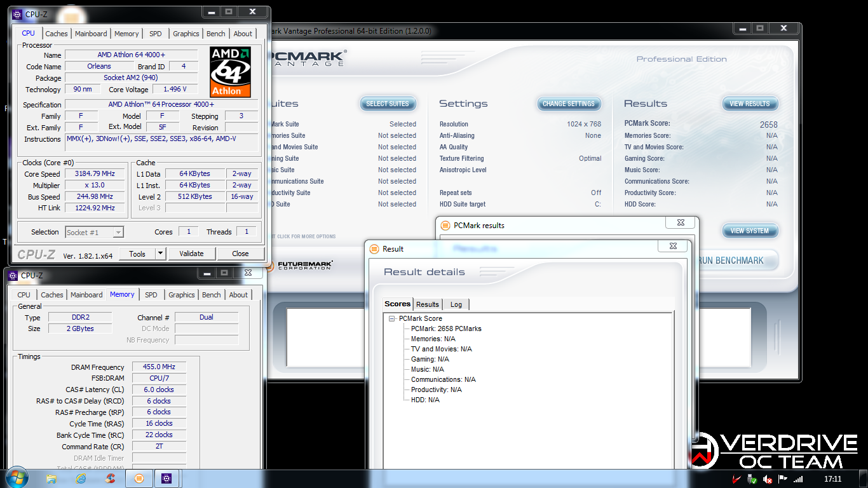
Task: Select the Scores tab in Result details
Action: 398,304
